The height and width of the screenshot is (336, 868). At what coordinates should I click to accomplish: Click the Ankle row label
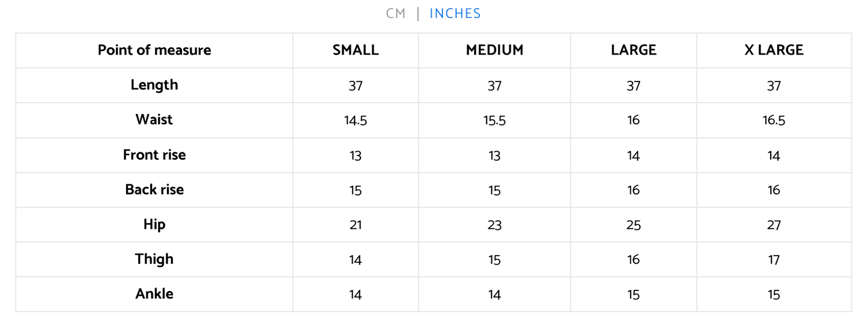tap(154, 294)
